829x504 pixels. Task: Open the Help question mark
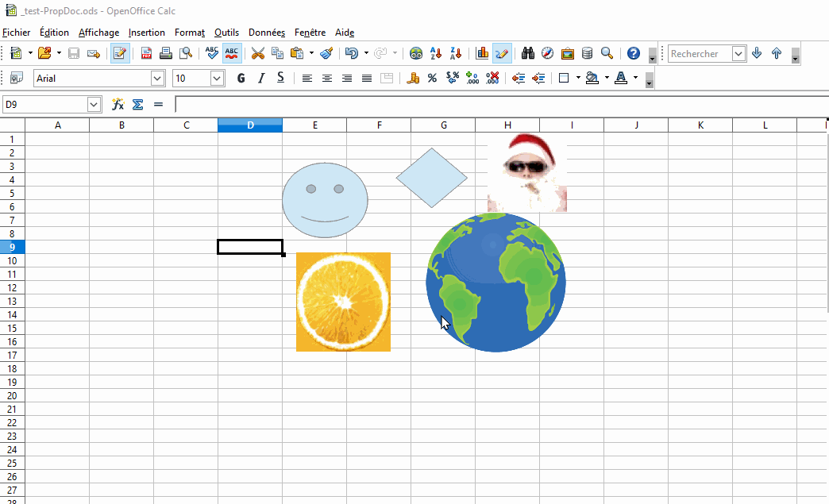634,53
